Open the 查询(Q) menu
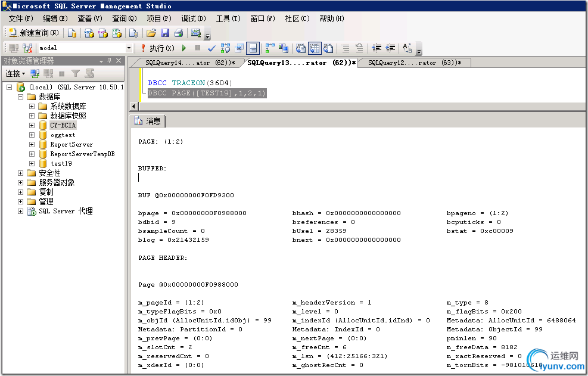588x376 pixels. [125, 18]
